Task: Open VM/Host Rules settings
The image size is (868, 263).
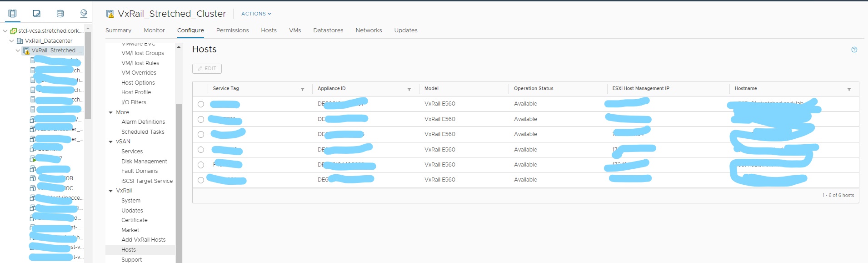Action: (140, 63)
